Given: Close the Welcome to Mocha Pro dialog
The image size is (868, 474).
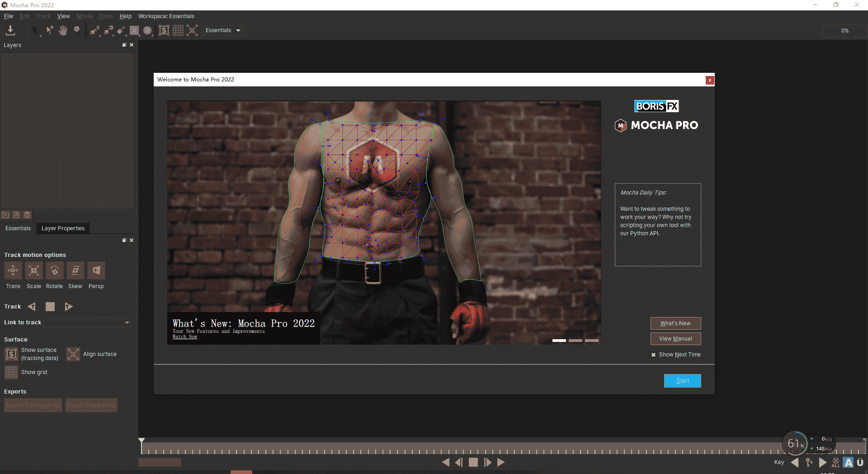Looking at the screenshot, I should 710,80.
